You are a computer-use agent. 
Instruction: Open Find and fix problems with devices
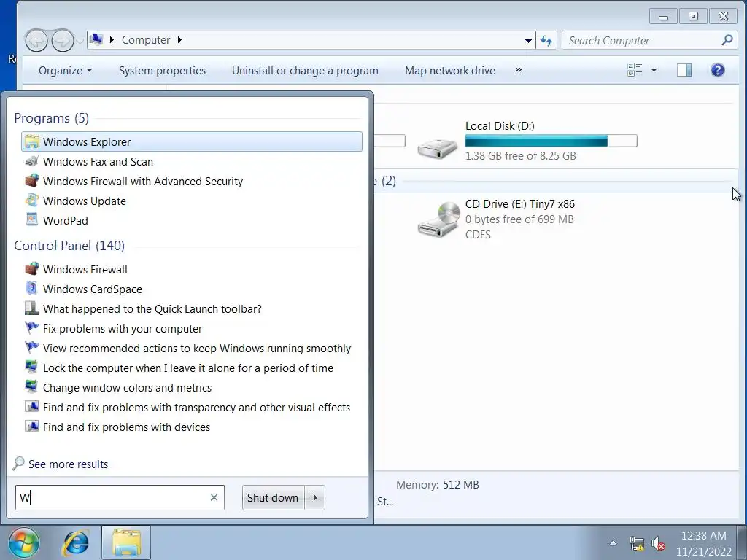coord(126,427)
